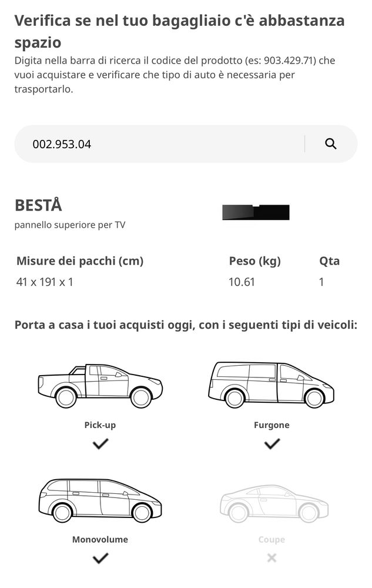
Task: Click the 'pannello superiore per TV' description
Action: pyautogui.click(x=70, y=225)
